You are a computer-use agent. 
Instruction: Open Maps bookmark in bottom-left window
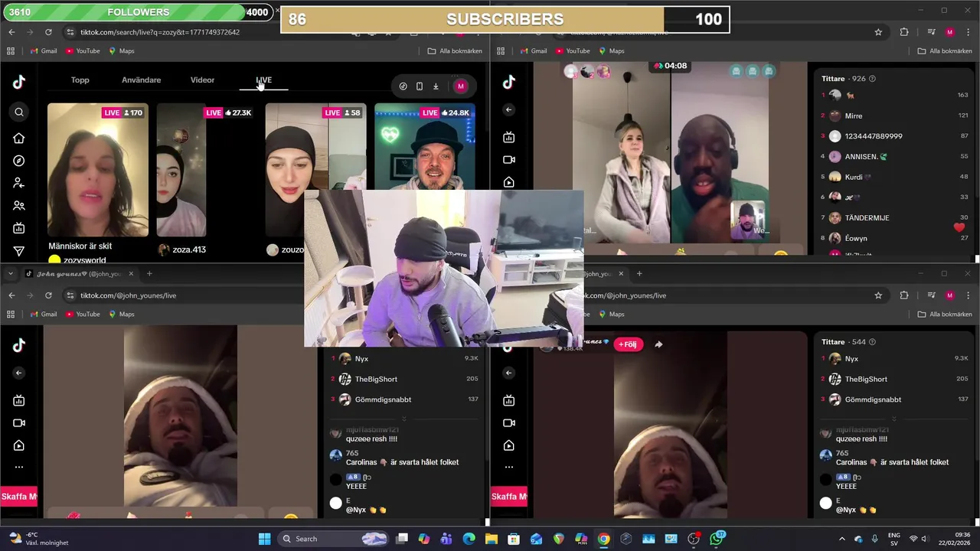(121, 315)
